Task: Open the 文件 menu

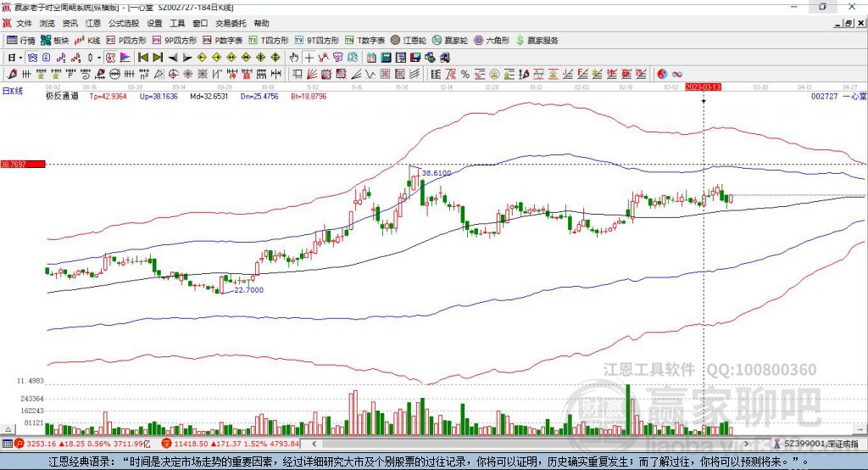Action: 24,23
